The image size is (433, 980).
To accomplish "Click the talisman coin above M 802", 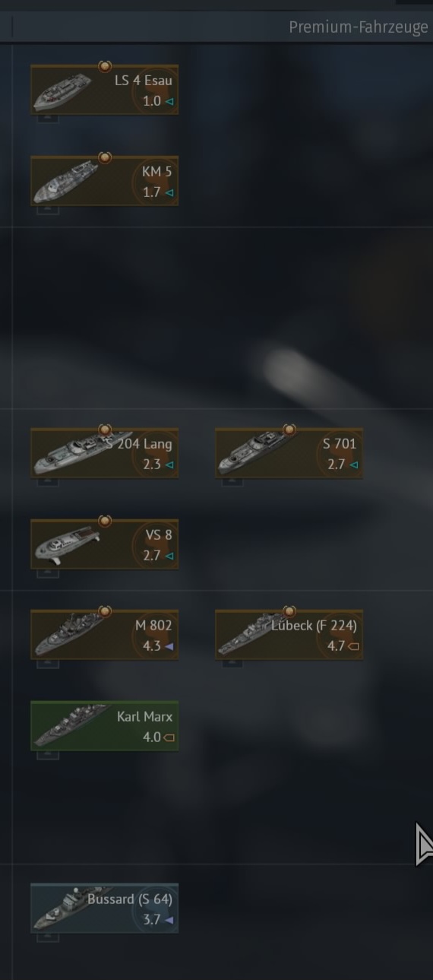I will [x=105, y=611].
